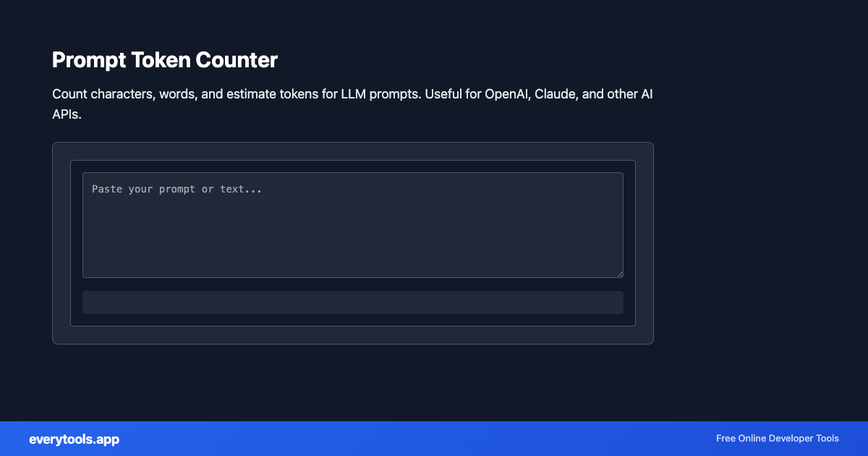Image resolution: width=868 pixels, height=456 pixels.
Task: Click the tool description paragraph
Action: [x=352, y=104]
